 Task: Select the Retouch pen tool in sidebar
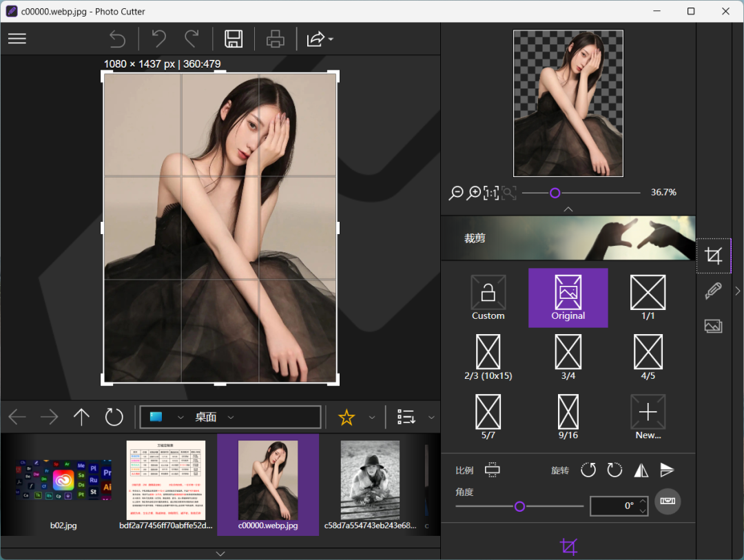pos(714,291)
